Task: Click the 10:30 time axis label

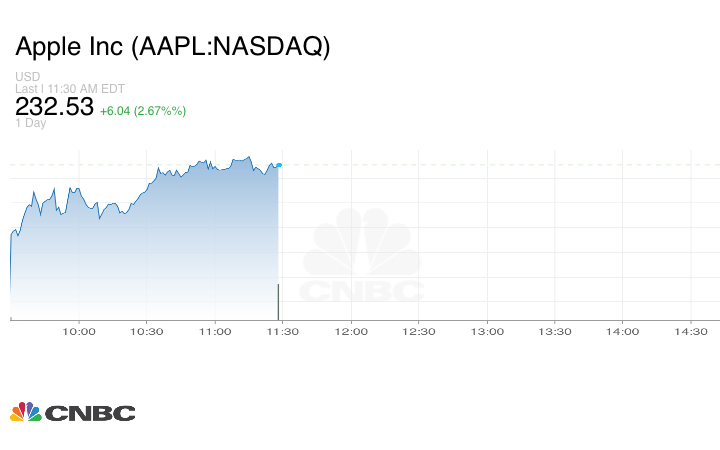Action: click(147, 332)
